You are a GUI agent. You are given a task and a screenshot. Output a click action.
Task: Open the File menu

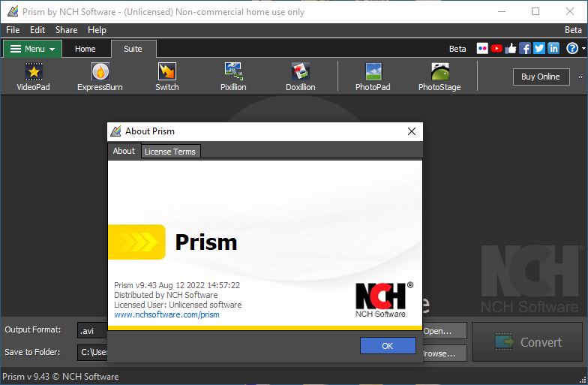[13, 30]
